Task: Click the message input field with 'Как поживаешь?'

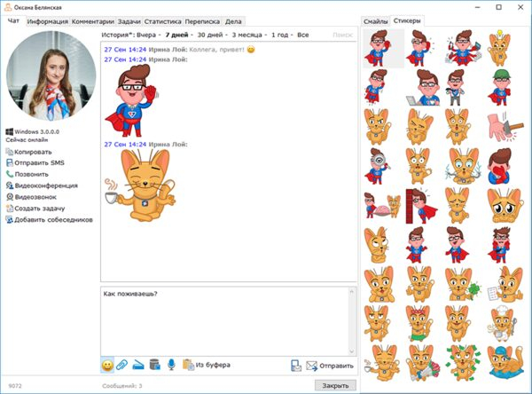Action: 225,321
